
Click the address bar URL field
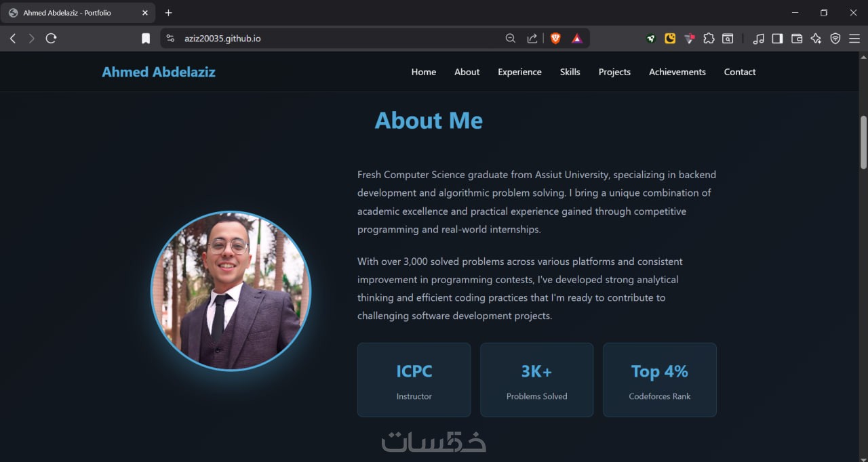339,39
